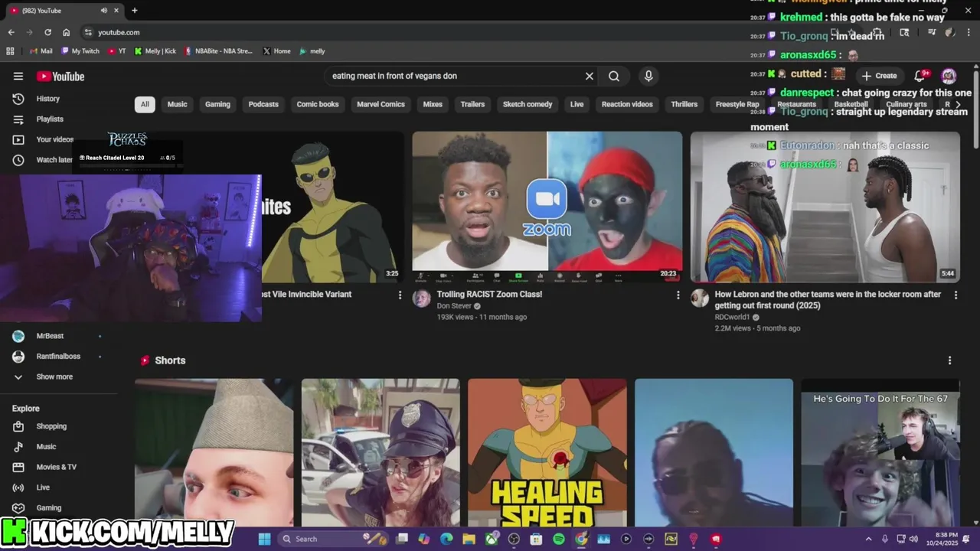Click the taskbar Search box

[x=333, y=539]
